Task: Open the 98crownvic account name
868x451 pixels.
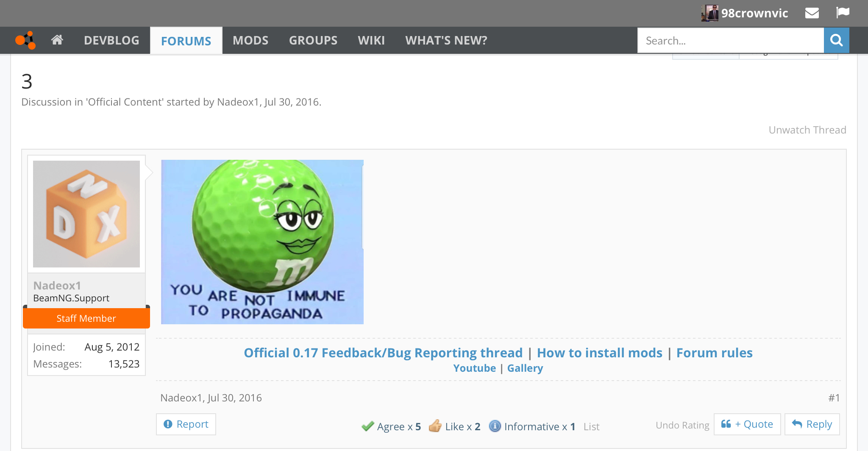Action: [x=754, y=13]
